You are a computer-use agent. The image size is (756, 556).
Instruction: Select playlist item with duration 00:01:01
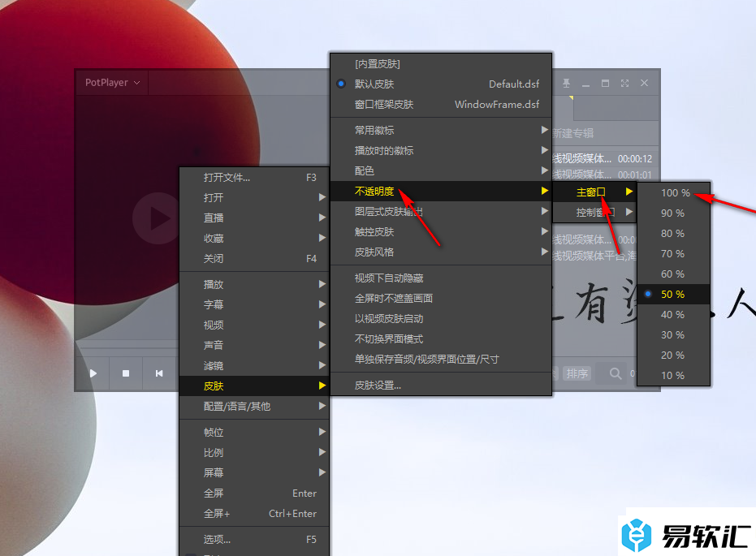pos(605,175)
